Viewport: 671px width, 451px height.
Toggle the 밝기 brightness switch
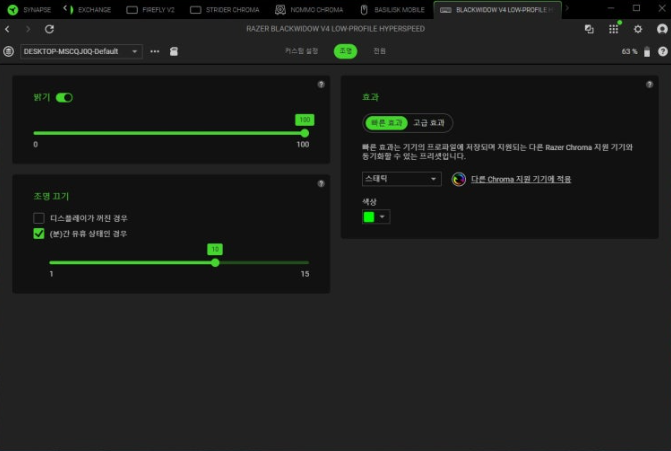click(64, 98)
